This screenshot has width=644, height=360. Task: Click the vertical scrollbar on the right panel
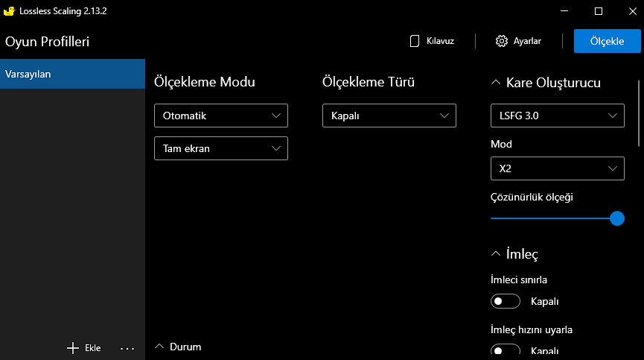point(639,112)
